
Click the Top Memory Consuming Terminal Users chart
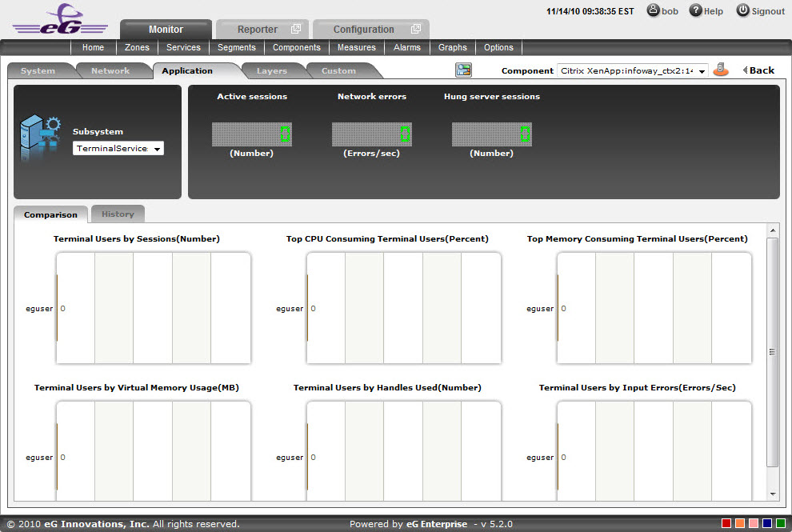pyautogui.click(x=654, y=308)
